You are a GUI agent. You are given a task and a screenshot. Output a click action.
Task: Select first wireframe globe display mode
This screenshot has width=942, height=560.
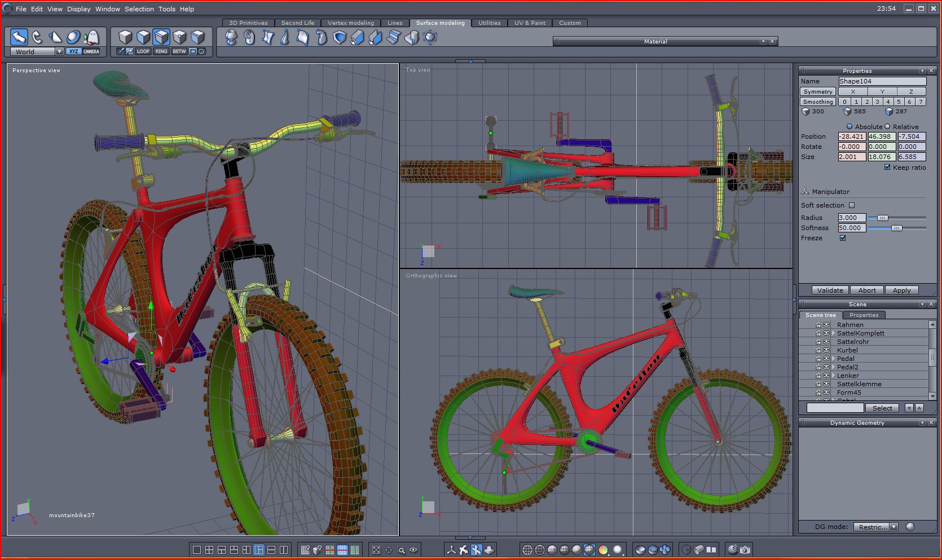click(x=527, y=550)
